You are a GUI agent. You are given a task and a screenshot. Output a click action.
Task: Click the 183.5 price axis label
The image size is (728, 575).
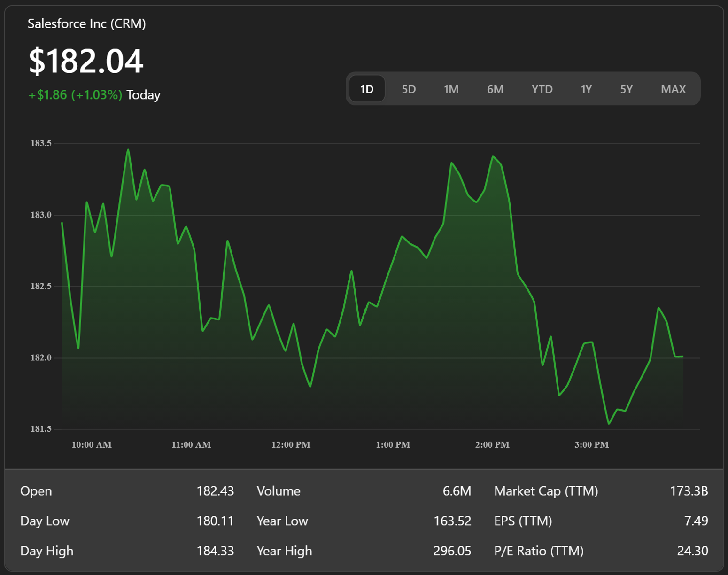[x=41, y=143]
